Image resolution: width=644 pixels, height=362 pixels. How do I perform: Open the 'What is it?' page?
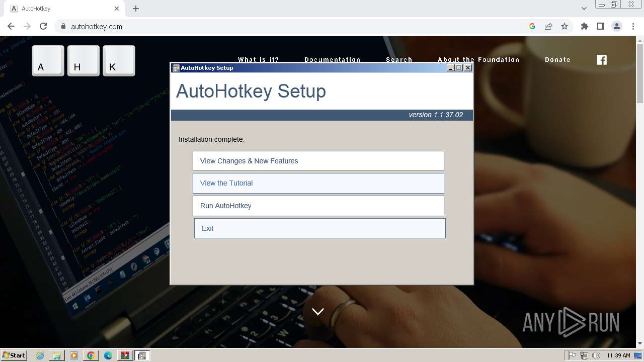point(258,59)
